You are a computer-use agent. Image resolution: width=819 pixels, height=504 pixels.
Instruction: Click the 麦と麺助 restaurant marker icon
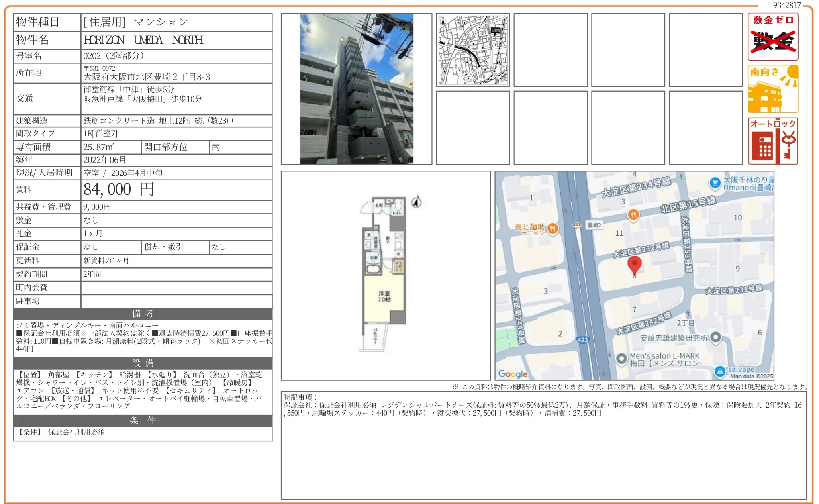point(552,228)
